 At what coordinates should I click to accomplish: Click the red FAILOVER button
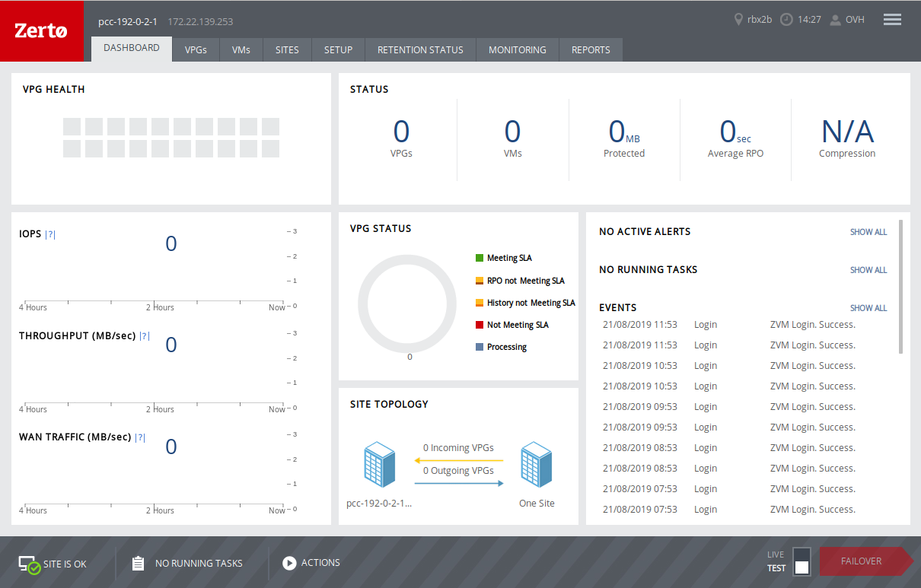pos(863,561)
